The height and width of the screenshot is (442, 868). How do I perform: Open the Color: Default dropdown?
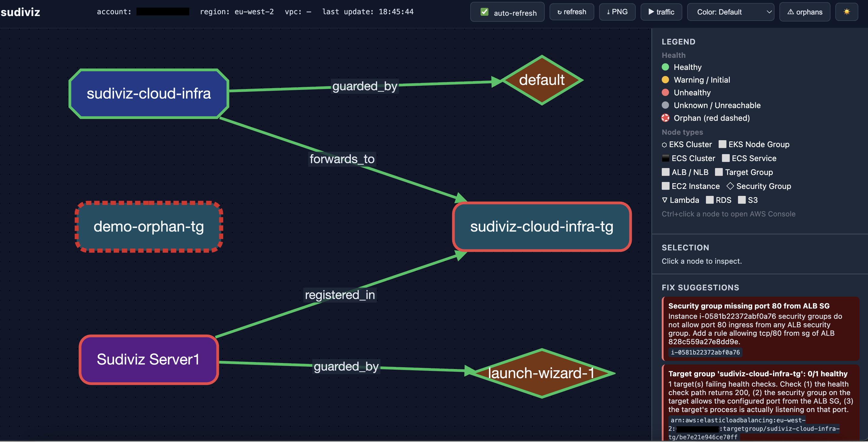(x=730, y=12)
